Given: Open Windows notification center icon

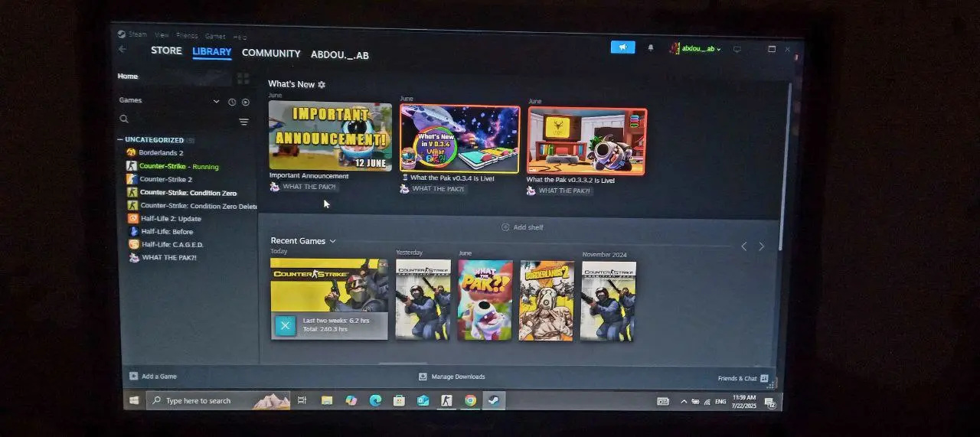Looking at the screenshot, I should (x=769, y=403).
